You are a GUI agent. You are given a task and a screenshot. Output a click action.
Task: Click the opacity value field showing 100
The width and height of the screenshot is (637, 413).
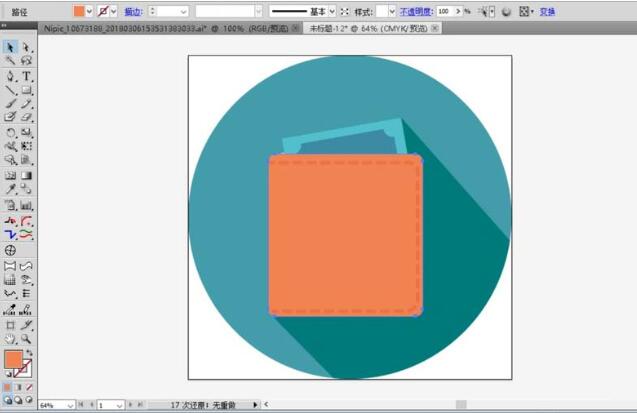point(445,11)
